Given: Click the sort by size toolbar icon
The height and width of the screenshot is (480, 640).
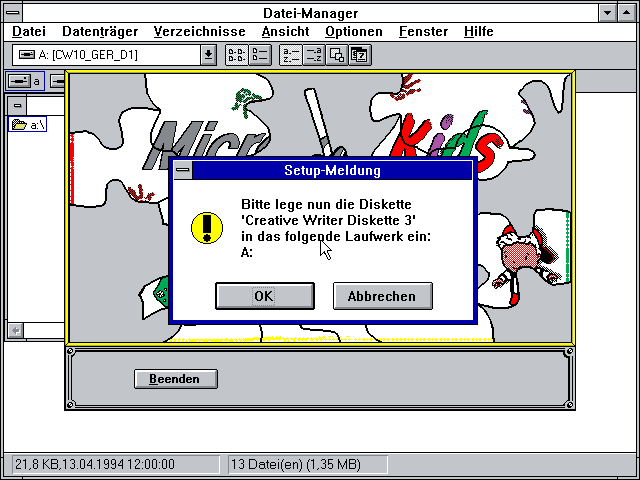Looking at the screenshot, I should coord(336,55).
